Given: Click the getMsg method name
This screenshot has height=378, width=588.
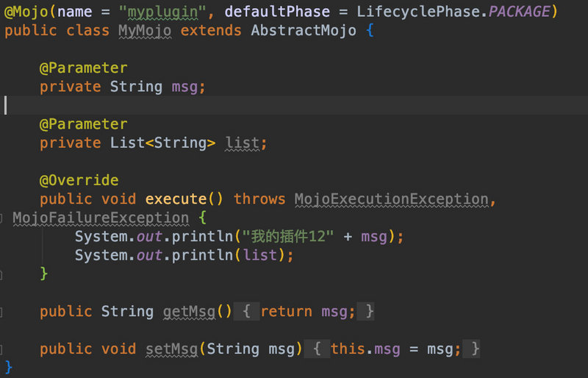Looking at the screenshot, I should pos(189,311).
